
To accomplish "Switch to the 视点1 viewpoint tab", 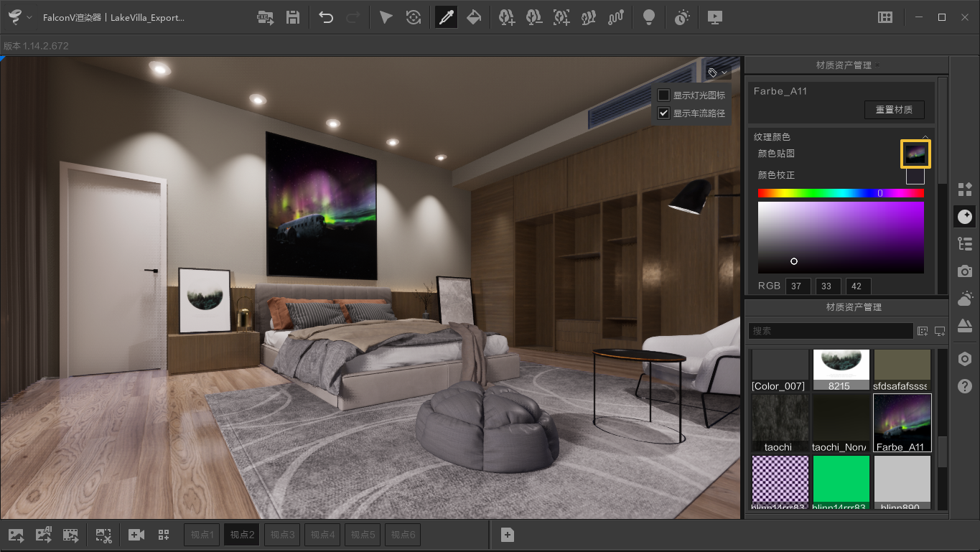I will tap(201, 534).
